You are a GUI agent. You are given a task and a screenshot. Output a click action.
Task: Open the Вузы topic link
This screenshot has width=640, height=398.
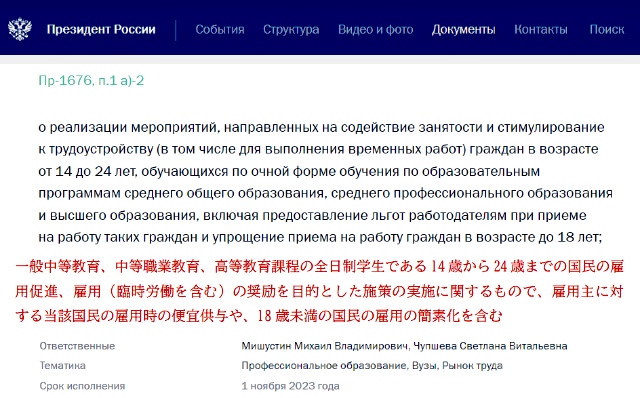425,365
